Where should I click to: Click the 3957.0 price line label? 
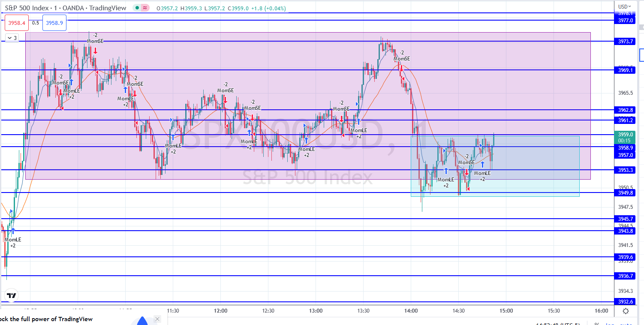point(626,155)
